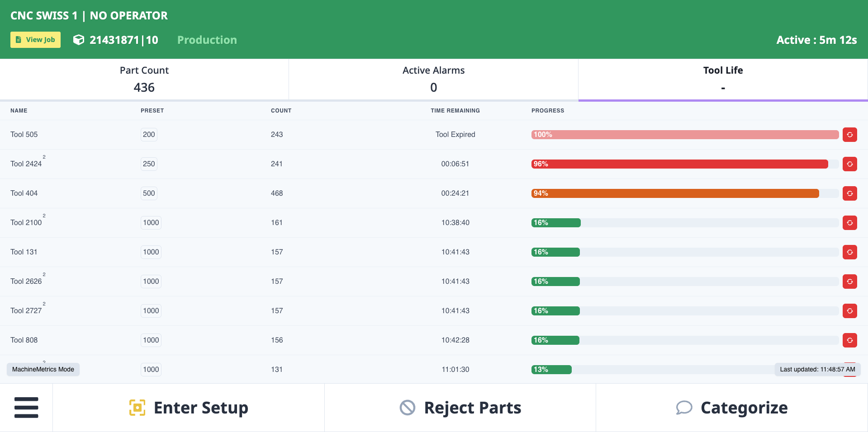
Task: Click the Production status label
Action: 207,40
